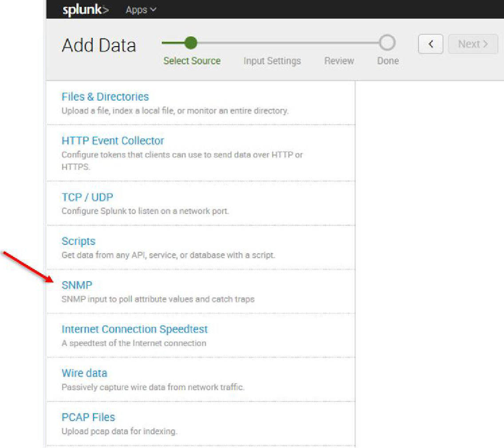Open the SNMP data input source
Image resolution: width=504 pixels, height=448 pixels.
pyautogui.click(x=76, y=285)
